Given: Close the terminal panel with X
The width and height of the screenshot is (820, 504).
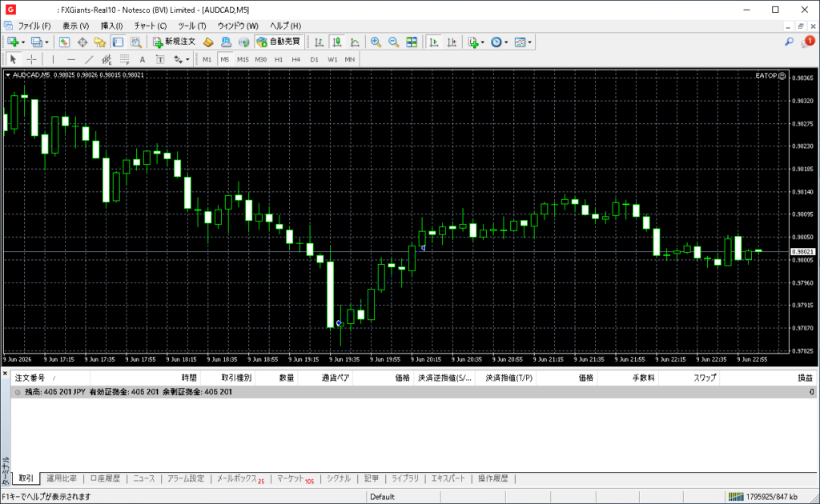Looking at the screenshot, I should click(x=5, y=374).
